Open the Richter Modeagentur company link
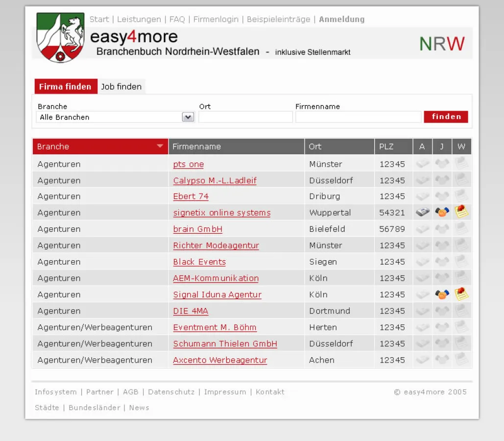 coord(216,245)
